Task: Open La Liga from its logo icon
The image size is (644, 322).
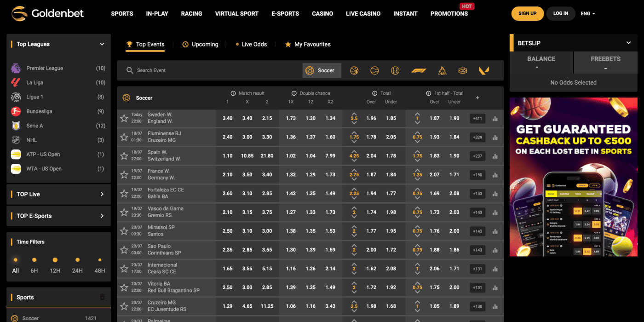Action: pos(16,82)
